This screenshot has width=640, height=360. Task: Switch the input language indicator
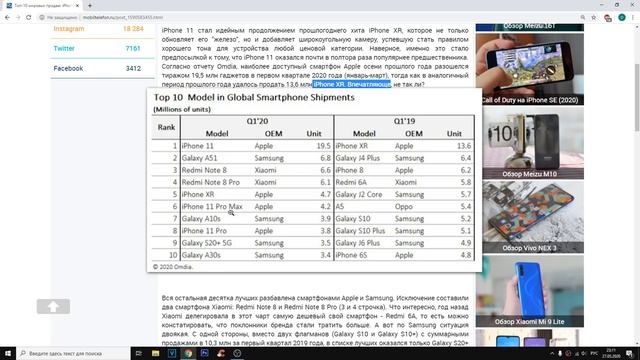tap(595, 353)
